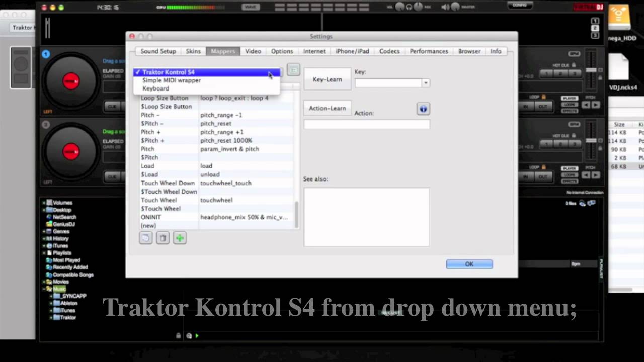This screenshot has height=362, width=644.
Task: Toggle the PLAYER panel on the upper right deck
Action: click(570, 99)
